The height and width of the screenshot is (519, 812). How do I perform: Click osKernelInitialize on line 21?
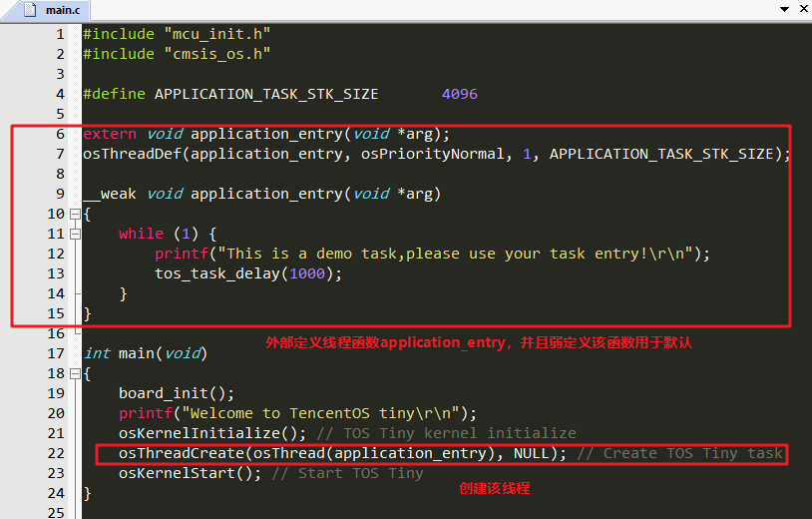200,433
